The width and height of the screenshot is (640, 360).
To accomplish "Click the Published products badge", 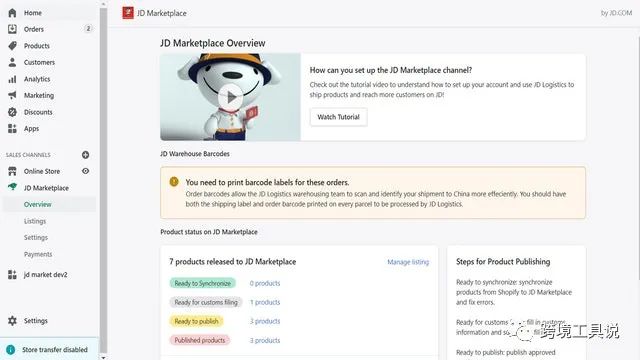I will click(x=200, y=340).
